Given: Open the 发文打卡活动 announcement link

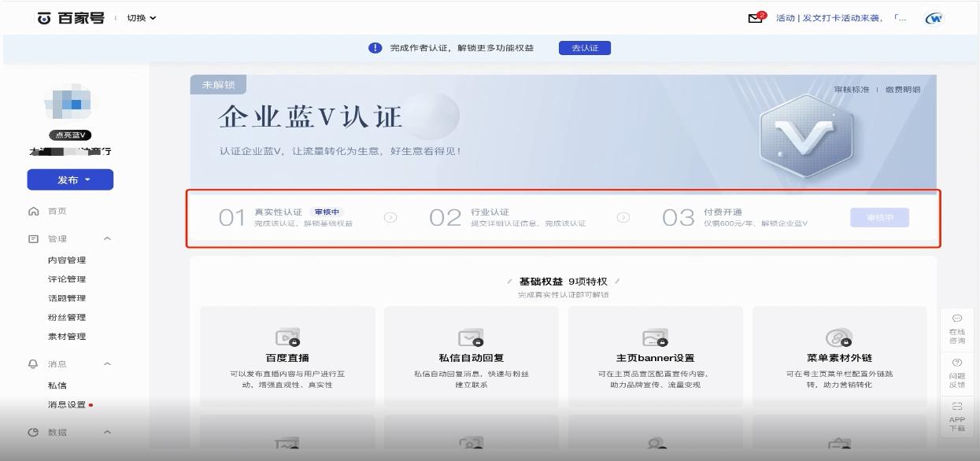Looking at the screenshot, I should point(840,18).
